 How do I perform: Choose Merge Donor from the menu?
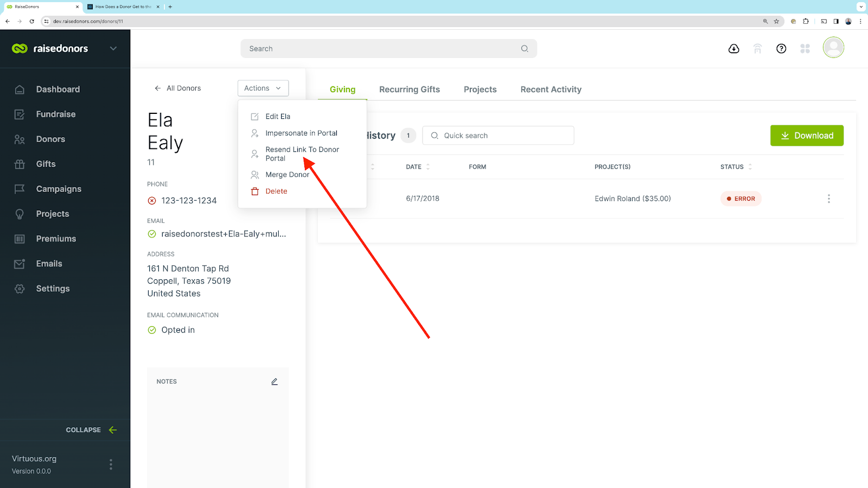(x=287, y=175)
